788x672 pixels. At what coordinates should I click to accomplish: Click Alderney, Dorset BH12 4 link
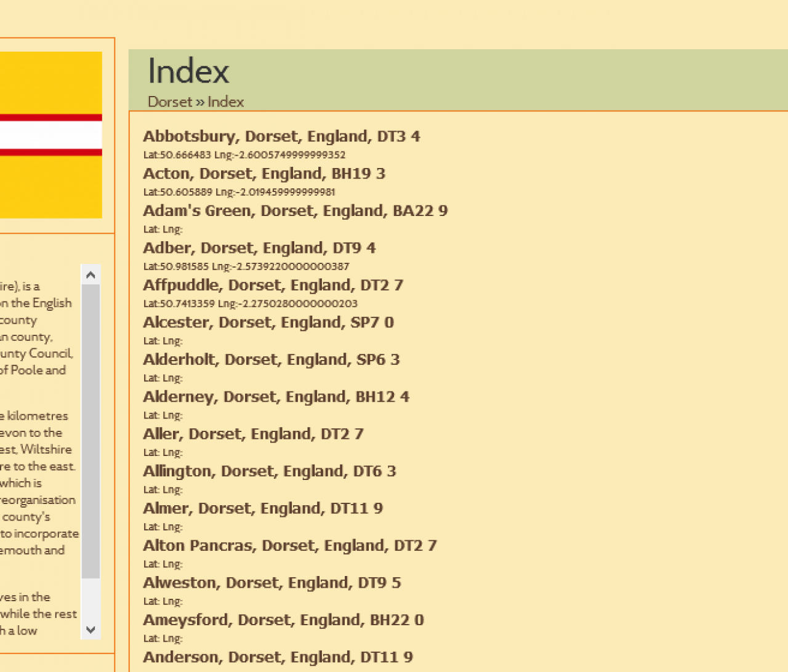tap(276, 397)
